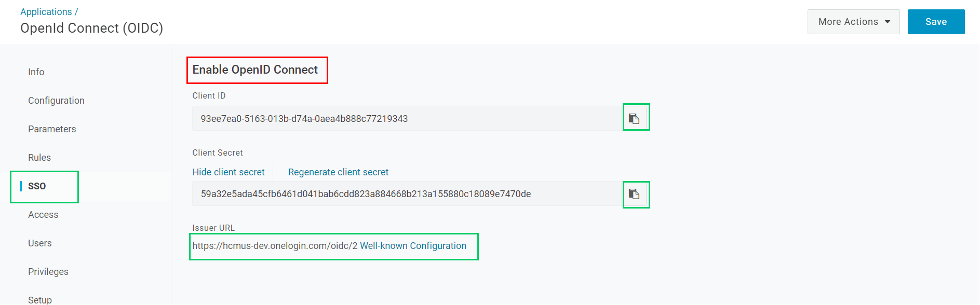Open the Well-known Configuration link
Screen dimensions: 980x305
413,246
